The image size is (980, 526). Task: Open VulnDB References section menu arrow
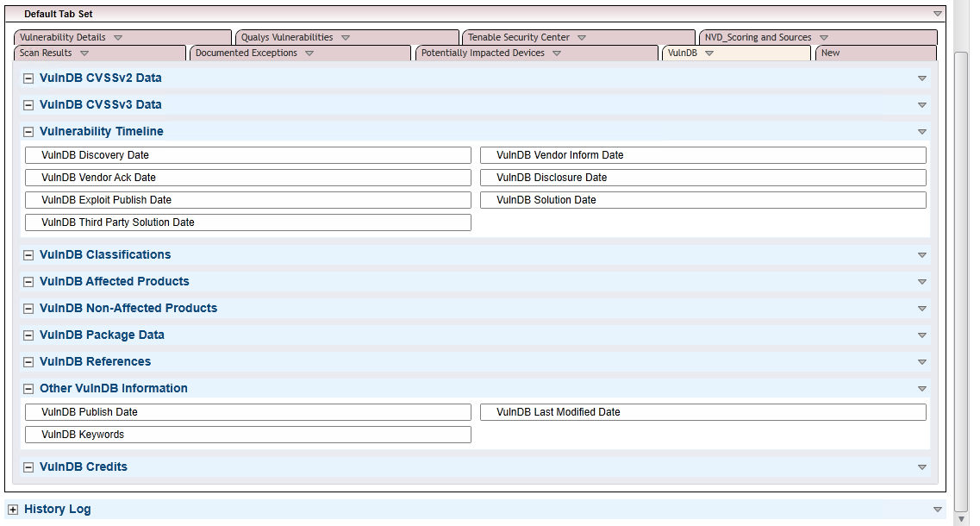(922, 362)
